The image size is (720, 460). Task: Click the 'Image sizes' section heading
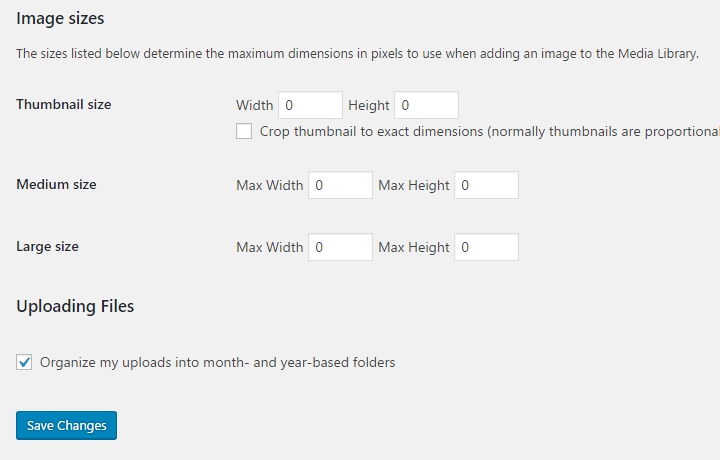[60, 18]
